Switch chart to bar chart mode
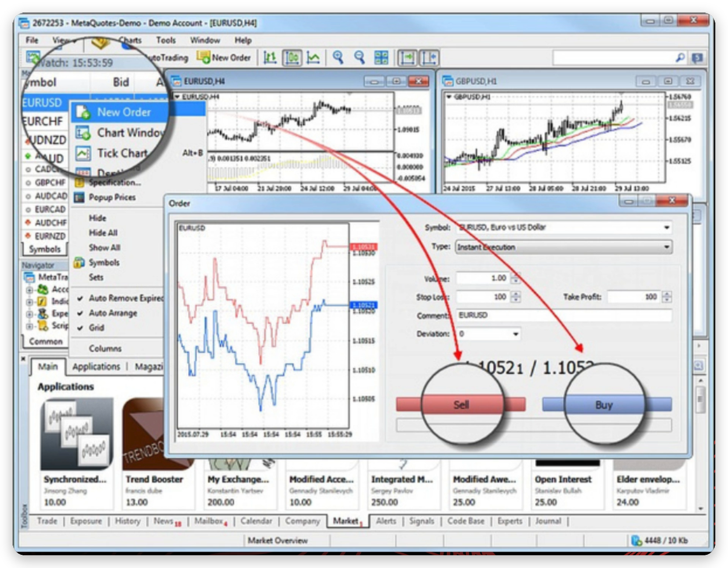Viewport: 728px width, 568px height. coord(269,58)
